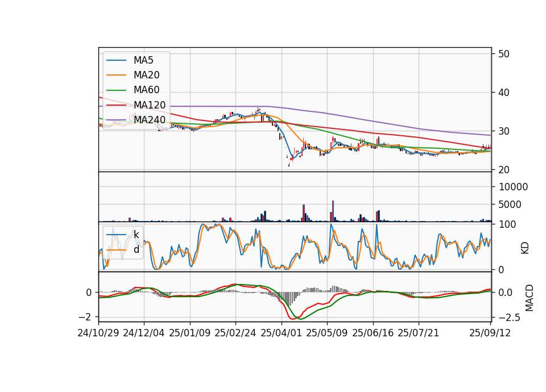This screenshot has width=546, height=392.
Task: Click the 25/01/09 date axis label
Action: tap(190, 333)
